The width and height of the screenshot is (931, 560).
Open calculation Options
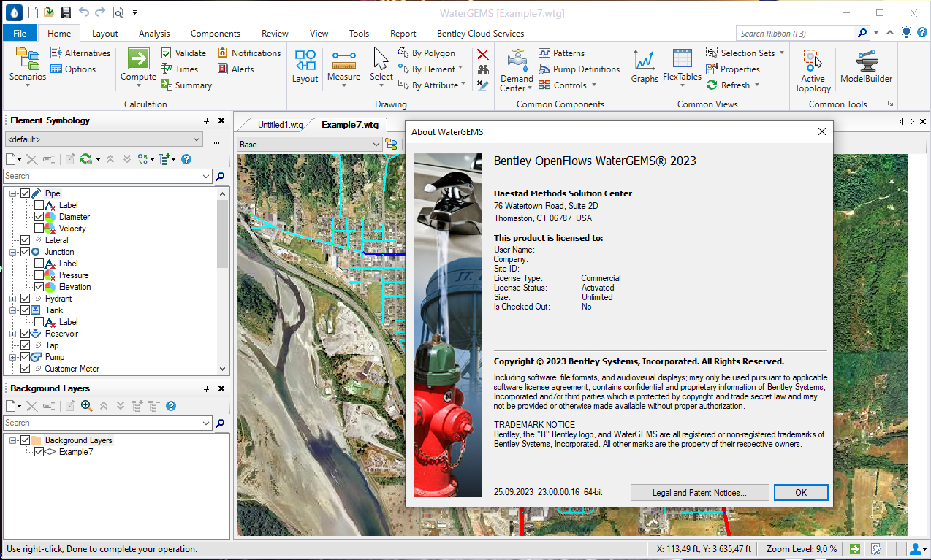[x=73, y=69]
